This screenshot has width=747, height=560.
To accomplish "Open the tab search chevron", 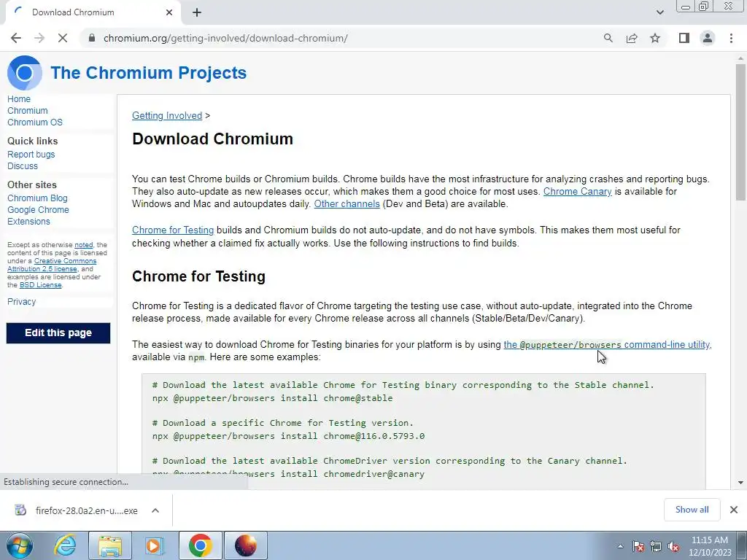I will [659, 12].
